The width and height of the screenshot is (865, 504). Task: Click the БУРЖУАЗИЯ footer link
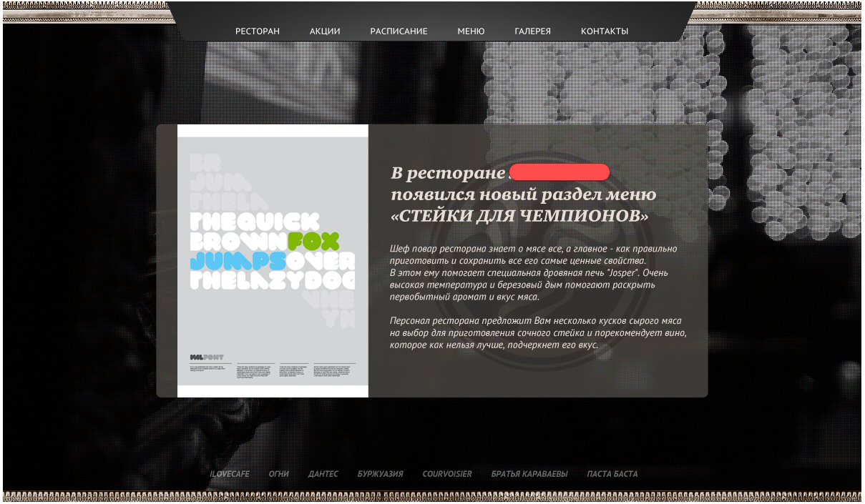(380, 474)
